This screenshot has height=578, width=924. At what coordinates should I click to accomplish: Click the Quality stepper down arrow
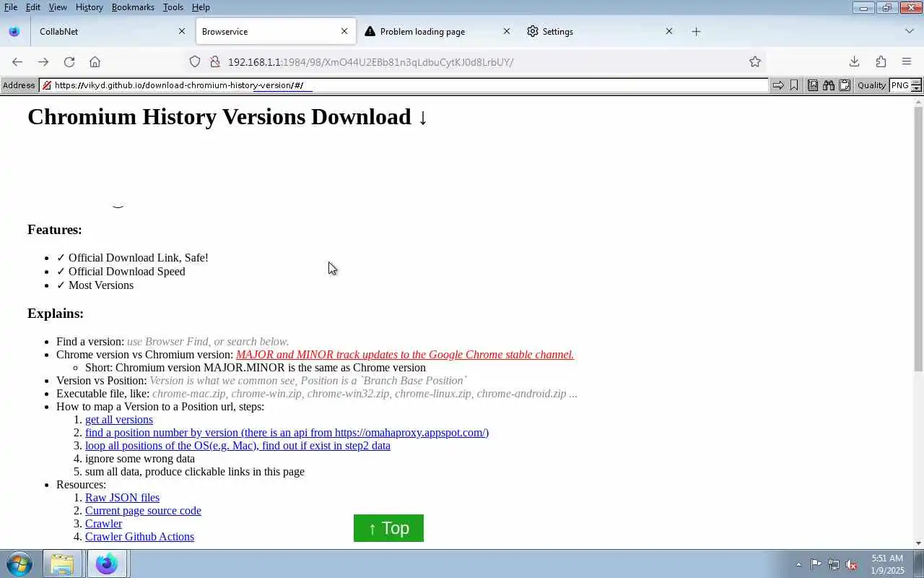coord(916,89)
